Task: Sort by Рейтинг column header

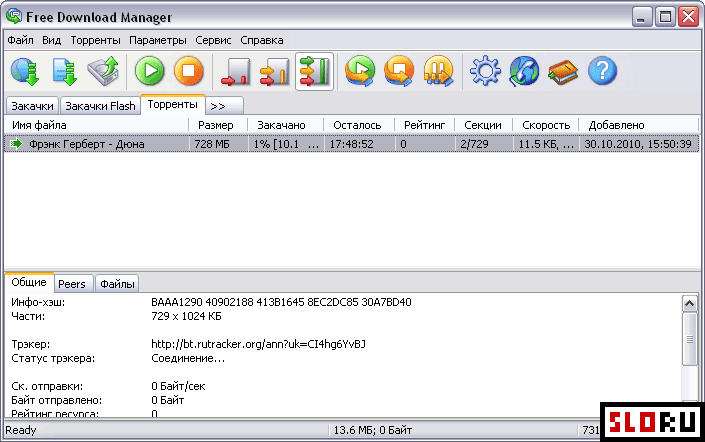Action: (x=424, y=125)
